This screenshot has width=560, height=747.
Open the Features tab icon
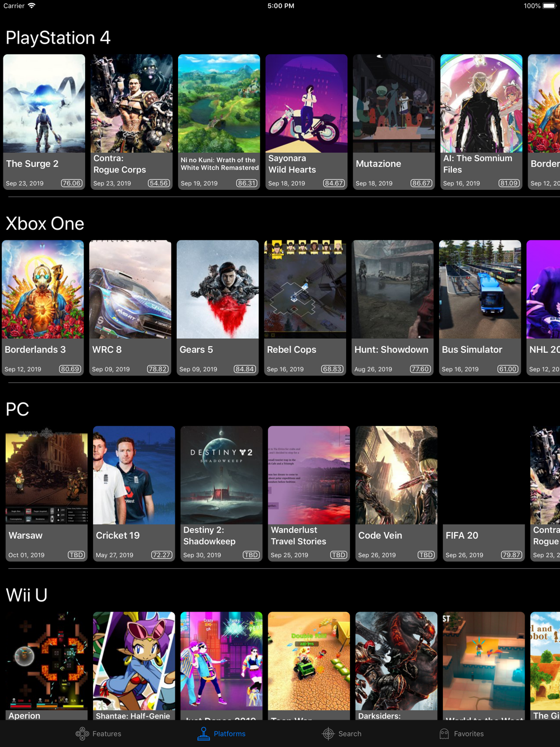tap(82, 734)
